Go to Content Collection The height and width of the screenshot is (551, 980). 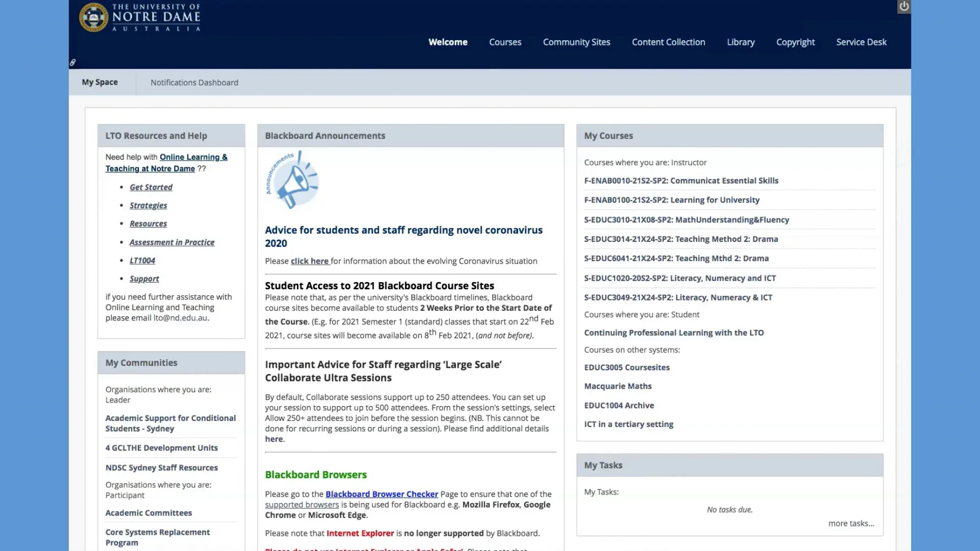pyautogui.click(x=668, y=42)
